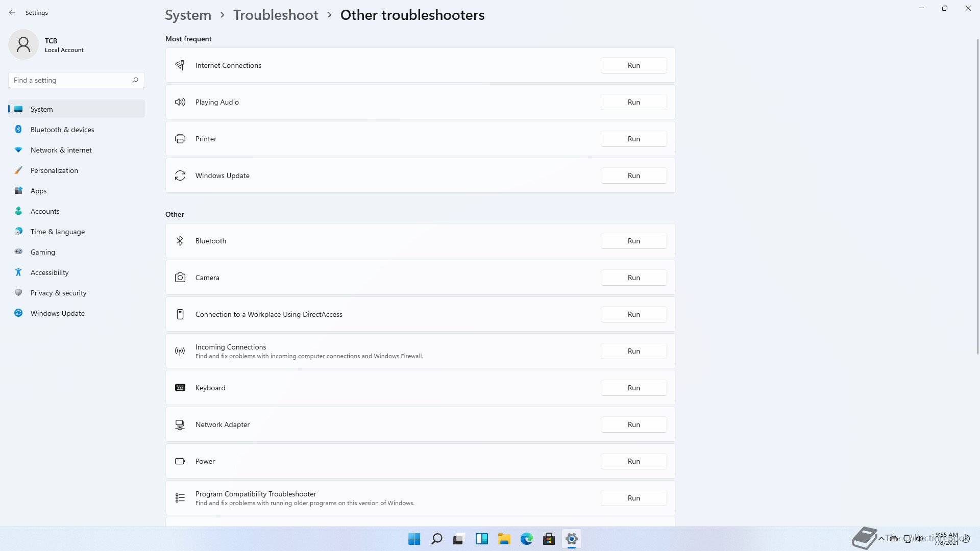Launch Microsoft Edge from the taskbar
Image resolution: width=980 pixels, height=551 pixels.
tap(526, 539)
